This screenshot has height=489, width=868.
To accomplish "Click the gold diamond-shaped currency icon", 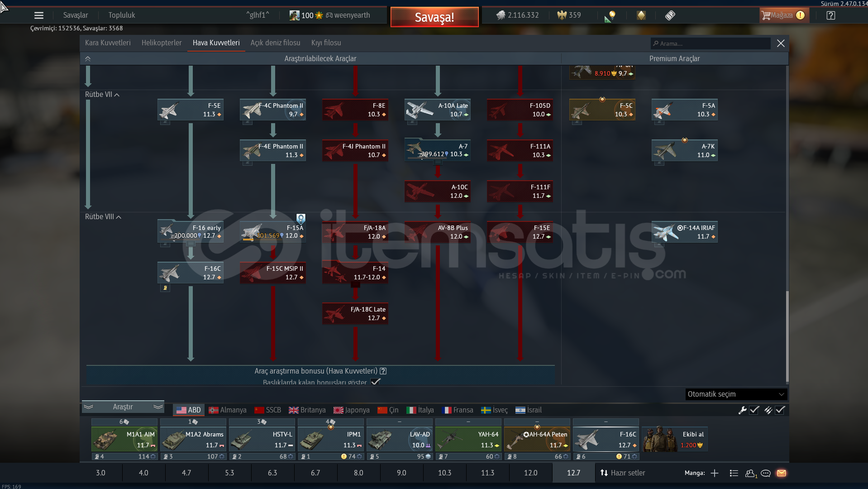I will (641, 15).
